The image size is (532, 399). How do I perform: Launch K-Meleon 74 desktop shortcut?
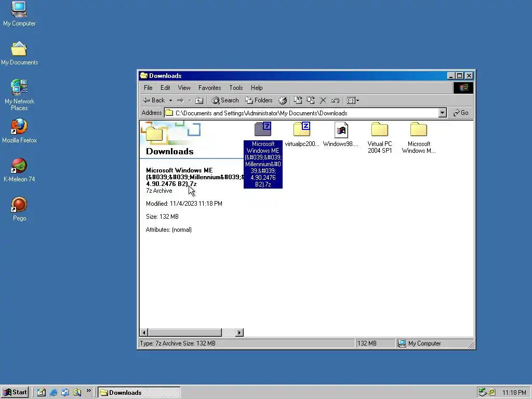pyautogui.click(x=19, y=170)
